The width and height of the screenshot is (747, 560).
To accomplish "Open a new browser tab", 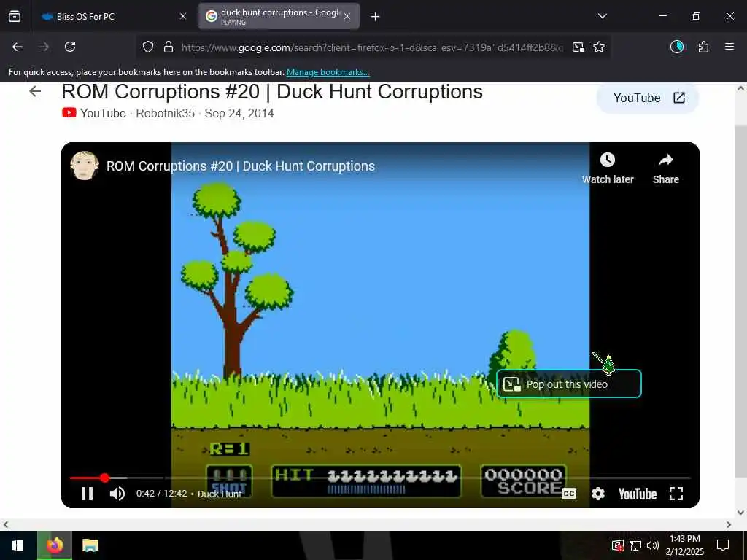I will tap(375, 17).
